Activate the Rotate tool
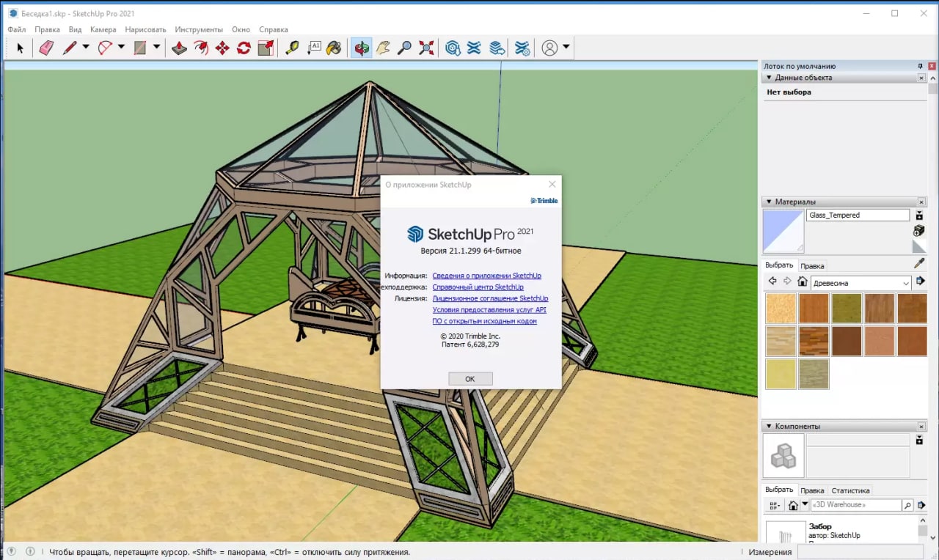 tap(244, 48)
